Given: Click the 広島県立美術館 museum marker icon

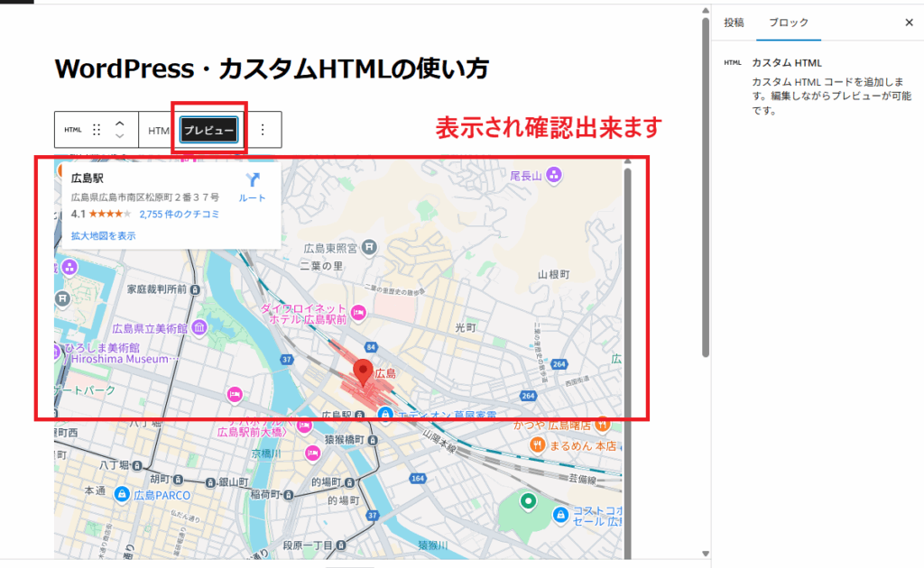Looking at the screenshot, I should pyautogui.click(x=199, y=328).
